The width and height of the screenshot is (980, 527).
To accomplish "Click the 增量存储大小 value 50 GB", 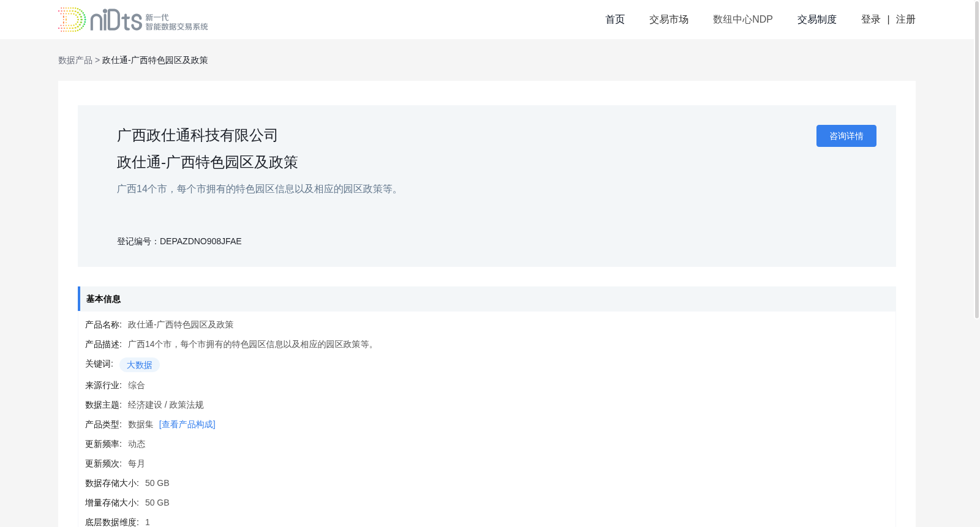I will coord(157,503).
